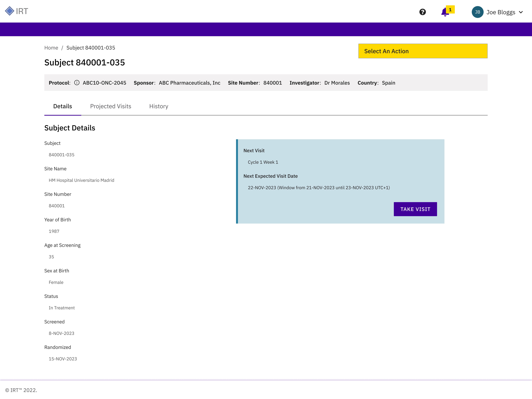Click protocol number ABC10-ONC-2045
This screenshot has width=532, height=399.
pos(104,83)
